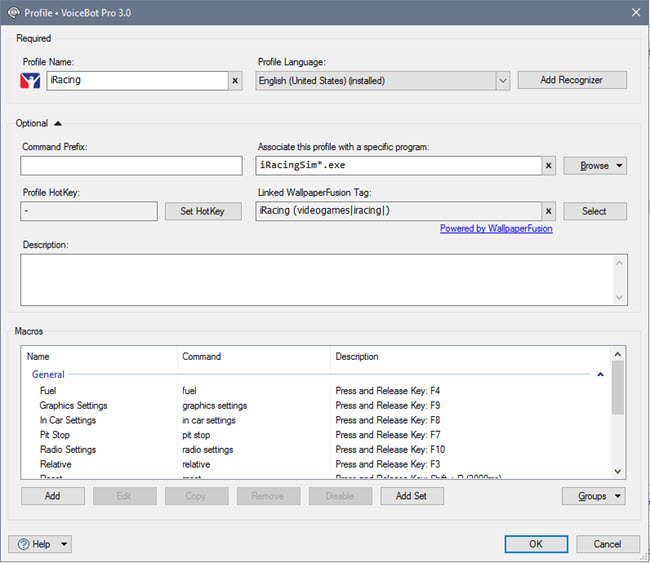The height and width of the screenshot is (563, 650).
Task: Click the Edit macro button
Action: click(124, 496)
